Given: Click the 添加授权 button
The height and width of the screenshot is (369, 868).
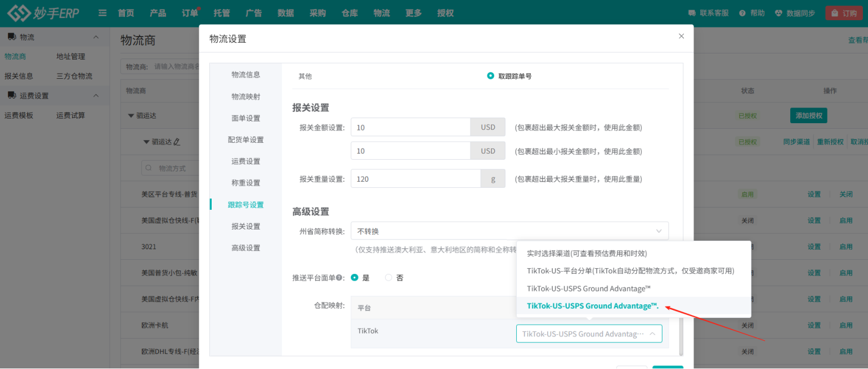Looking at the screenshot, I should (x=808, y=116).
